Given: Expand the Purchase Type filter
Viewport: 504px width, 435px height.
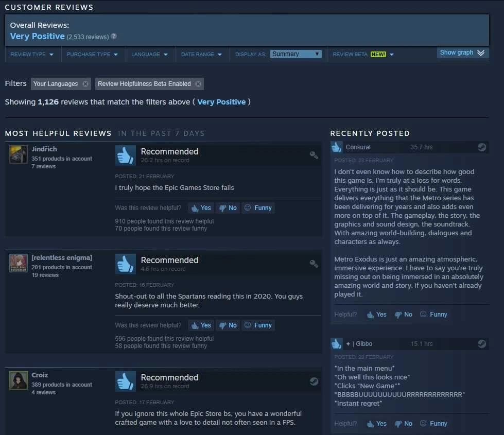Looking at the screenshot, I should click(x=92, y=55).
